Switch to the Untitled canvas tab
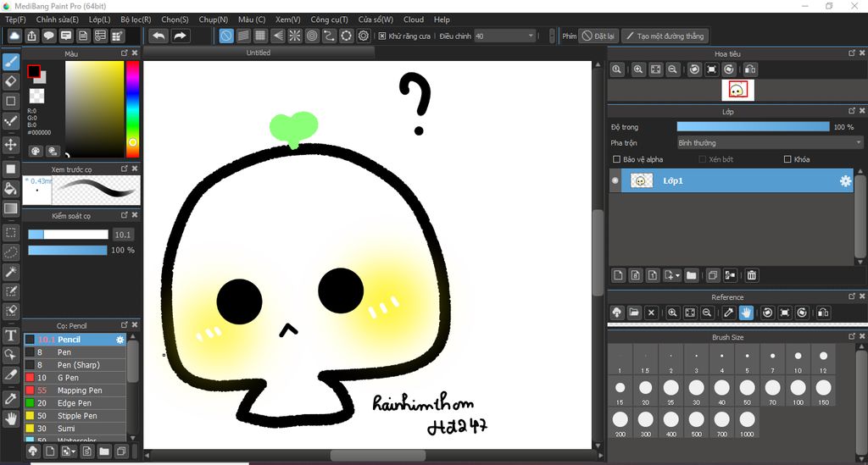Image resolution: width=868 pixels, height=465 pixels. [x=259, y=53]
